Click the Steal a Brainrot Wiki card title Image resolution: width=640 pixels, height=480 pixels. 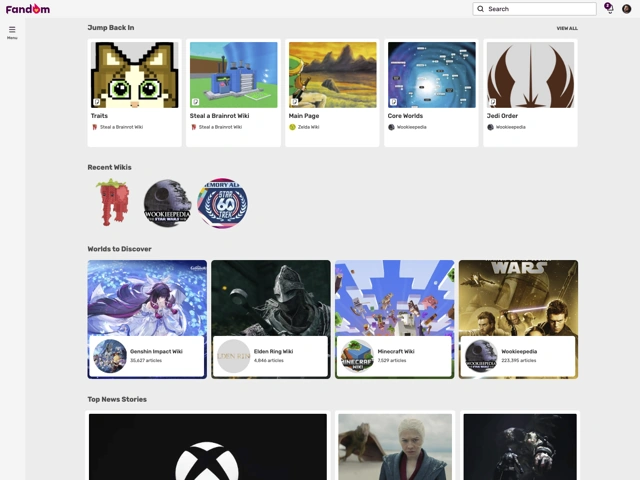click(x=219, y=116)
